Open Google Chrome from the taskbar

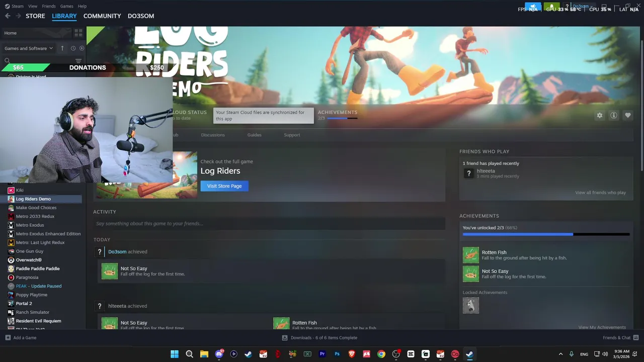381,354
